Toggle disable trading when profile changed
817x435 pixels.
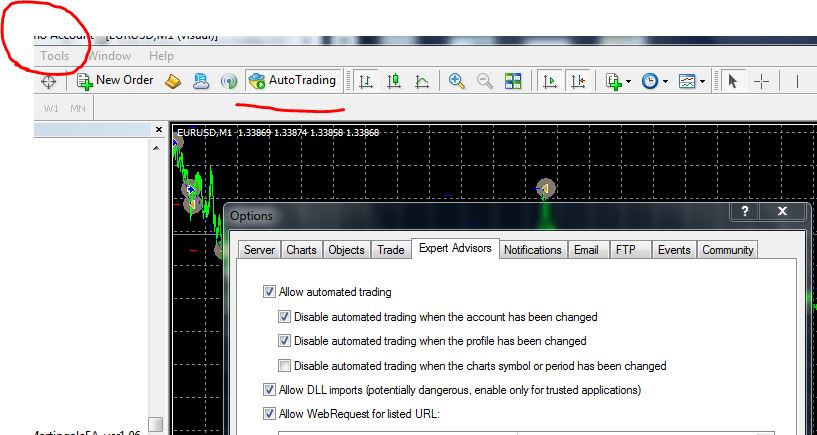coord(284,341)
